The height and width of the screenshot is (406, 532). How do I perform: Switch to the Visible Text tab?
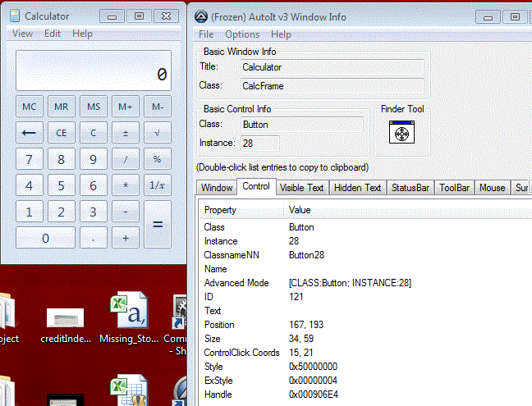point(301,187)
